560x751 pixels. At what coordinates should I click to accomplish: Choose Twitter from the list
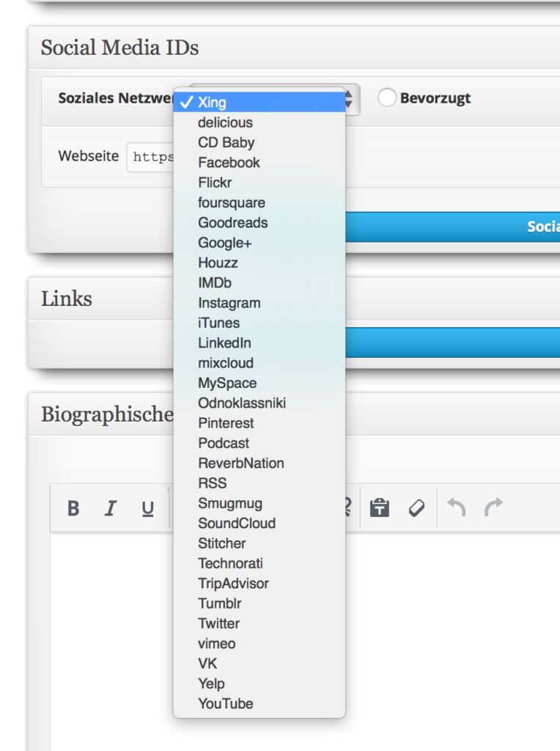tap(259, 623)
